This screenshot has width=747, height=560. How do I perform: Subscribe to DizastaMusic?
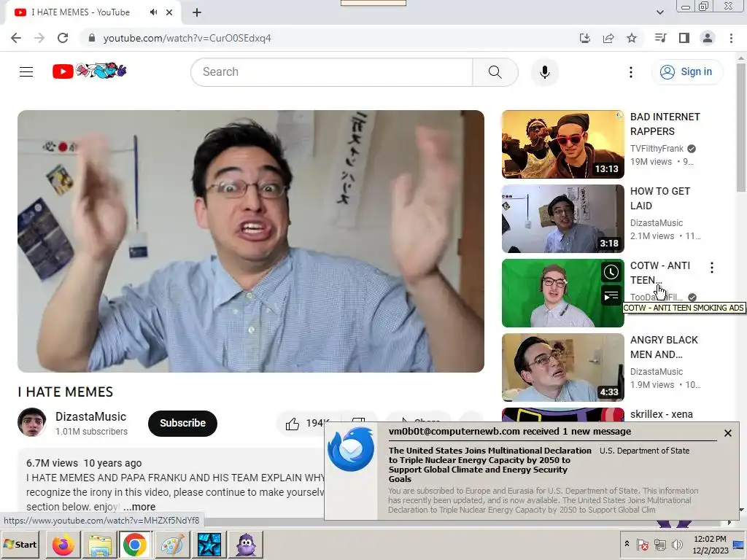point(182,423)
